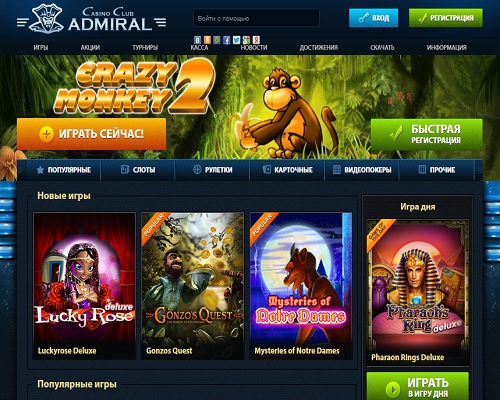500x400 pixels.
Task: Click ИГРАТЬ СЕЙЧАС! on the banner
Action: 91,134
